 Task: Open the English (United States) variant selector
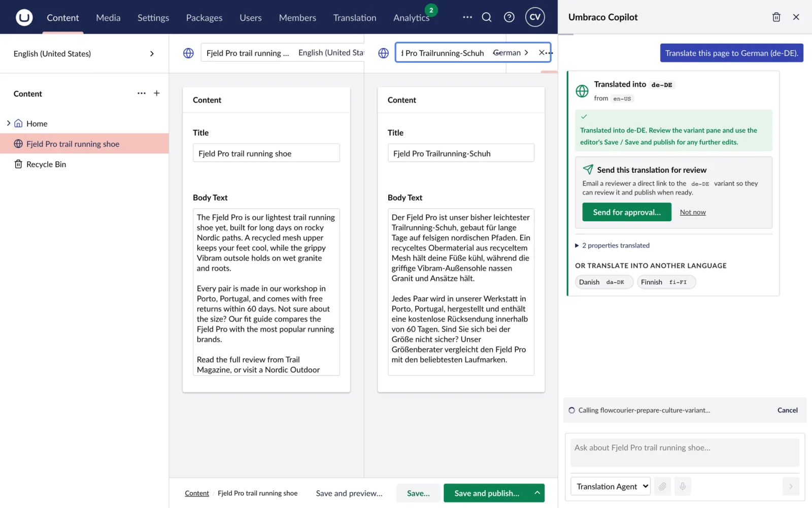click(331, 53)
